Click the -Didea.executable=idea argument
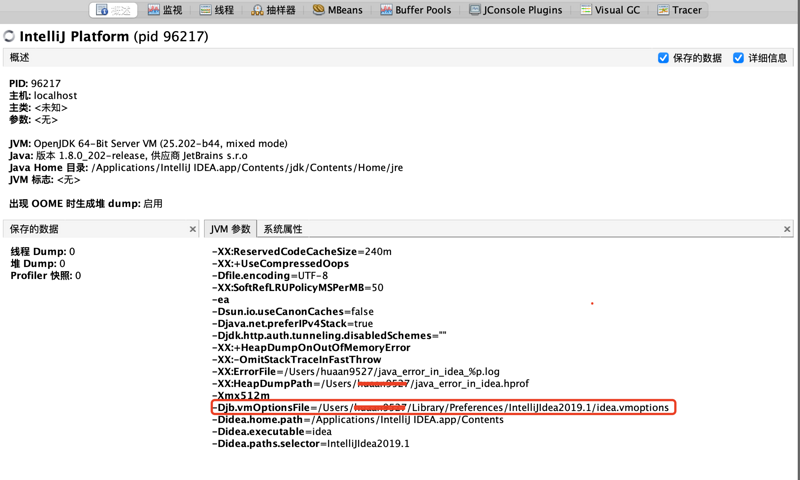 [x=271, y=432]
